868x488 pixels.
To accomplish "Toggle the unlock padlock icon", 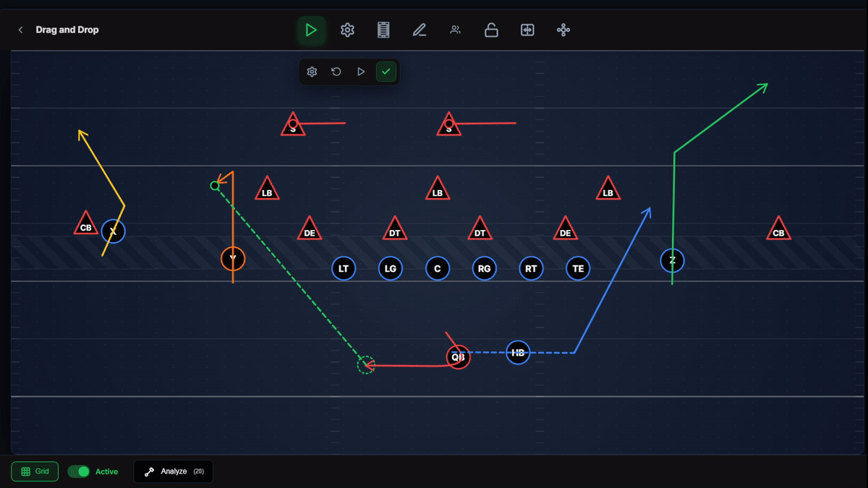I will (491, 30).
